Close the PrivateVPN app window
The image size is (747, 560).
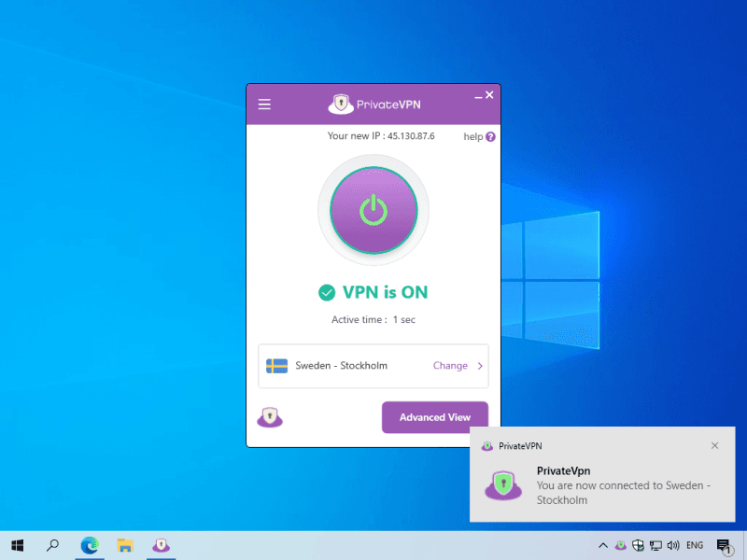[489, 95]
